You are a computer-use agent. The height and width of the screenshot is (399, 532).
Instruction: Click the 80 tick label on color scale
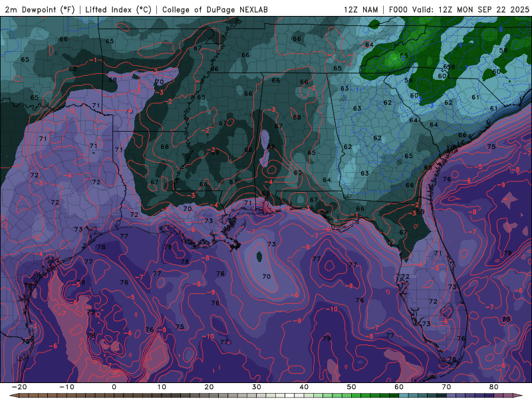pos(494,387)
